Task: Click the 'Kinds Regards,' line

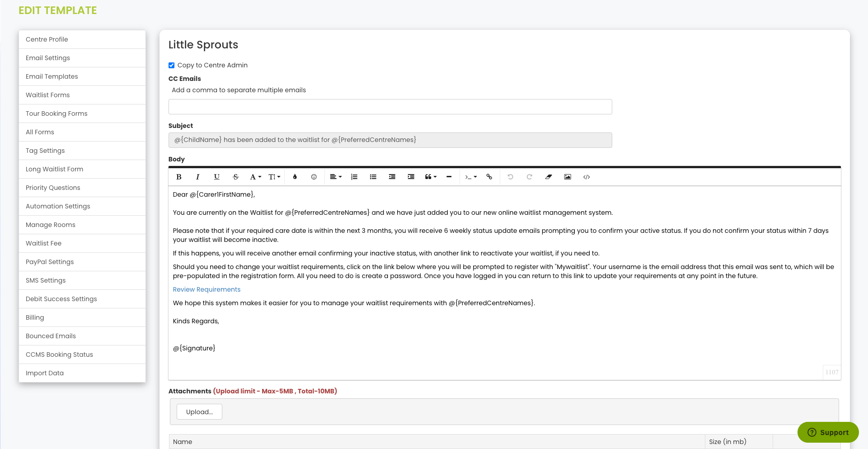Action: [x=196, y=321]
